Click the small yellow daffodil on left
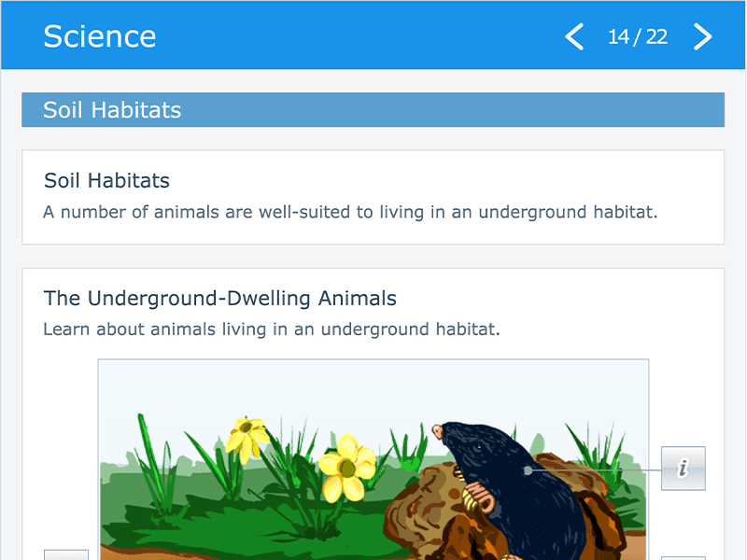Screen dimensions: 747x560 pyautogui.click(x=247, y=437)
